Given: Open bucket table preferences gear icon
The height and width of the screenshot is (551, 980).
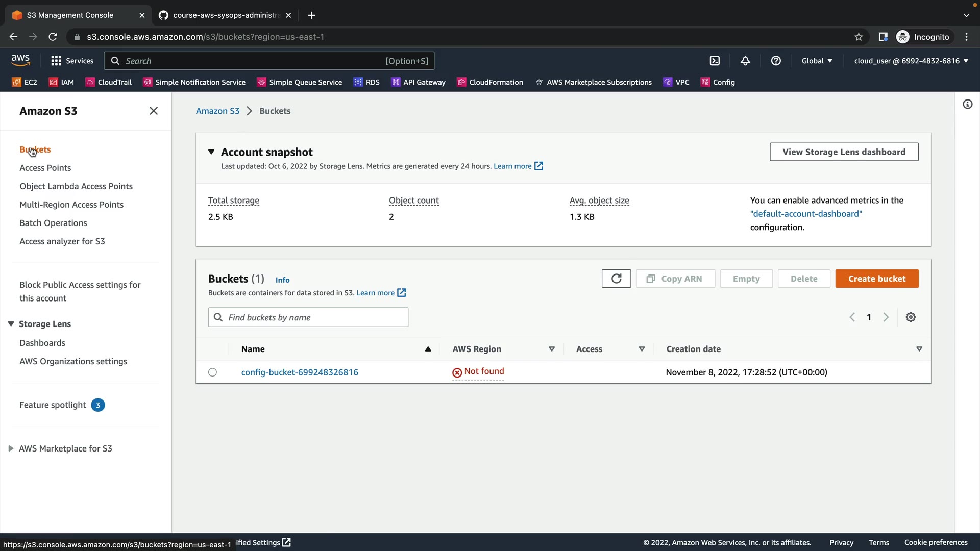Looking at the screenshot, I should point(911,317).
